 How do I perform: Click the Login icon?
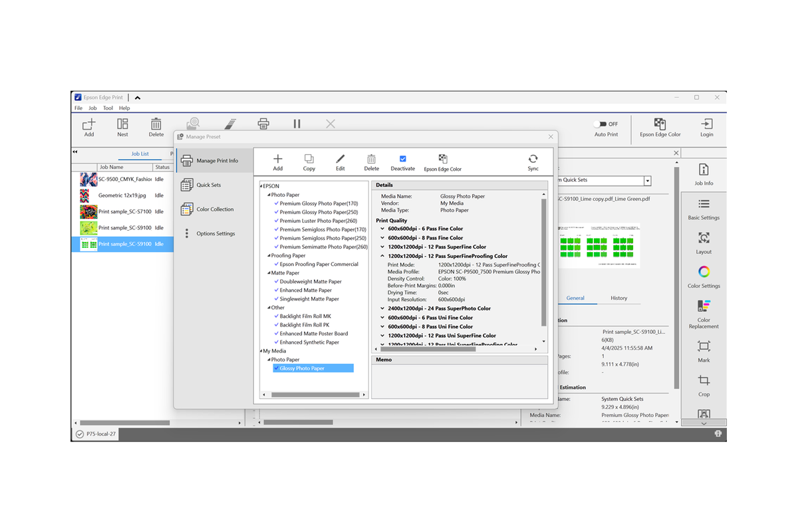coord(707,128)
